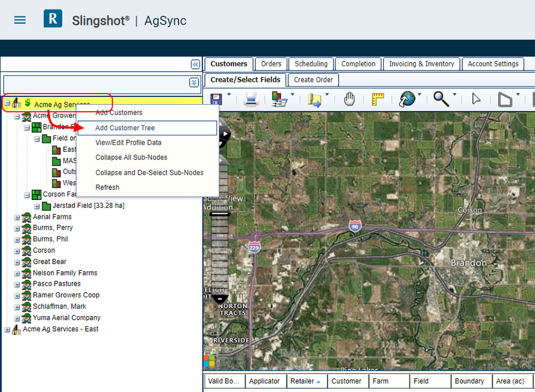
Task: Select Collapse All Sub-Nodes menu item
Action: pos(148,157)
